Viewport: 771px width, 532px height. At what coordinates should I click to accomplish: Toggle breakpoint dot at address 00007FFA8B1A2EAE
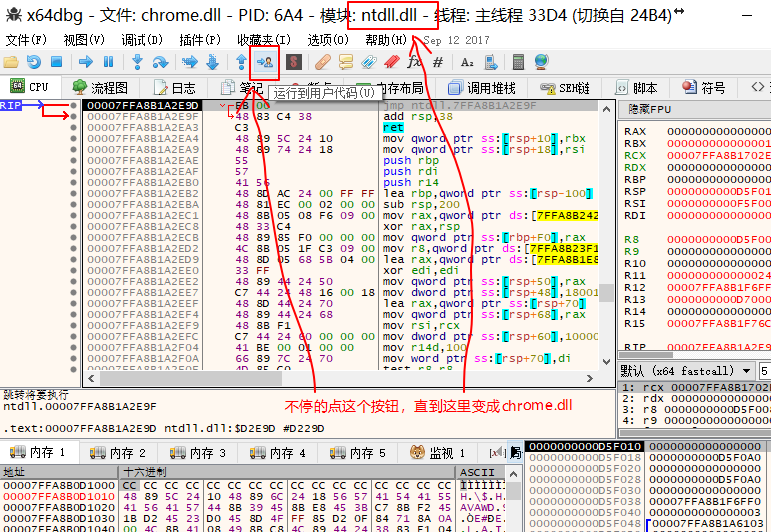pos(73,160)
